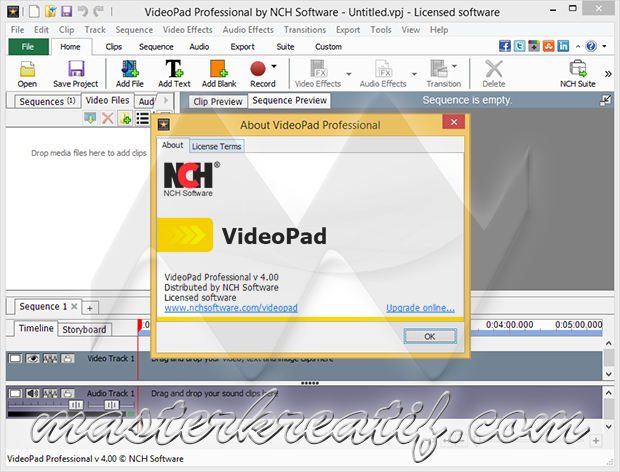Click the Save Project floppy icon
620x472 pixels.
(76, 68)
